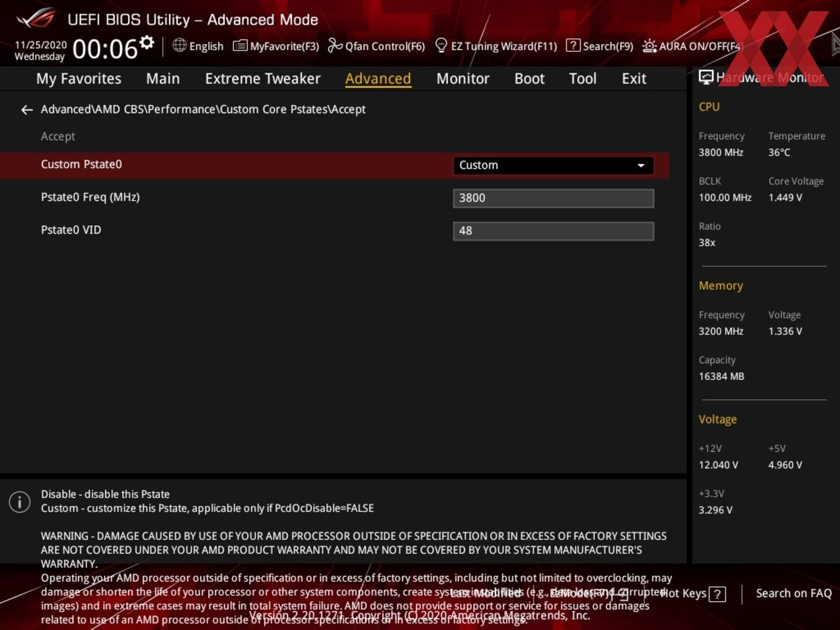Click BCLK value 100.00 MHz
Image resolution: width=840 pixels, height=630 pixels.
coord(725,198)
